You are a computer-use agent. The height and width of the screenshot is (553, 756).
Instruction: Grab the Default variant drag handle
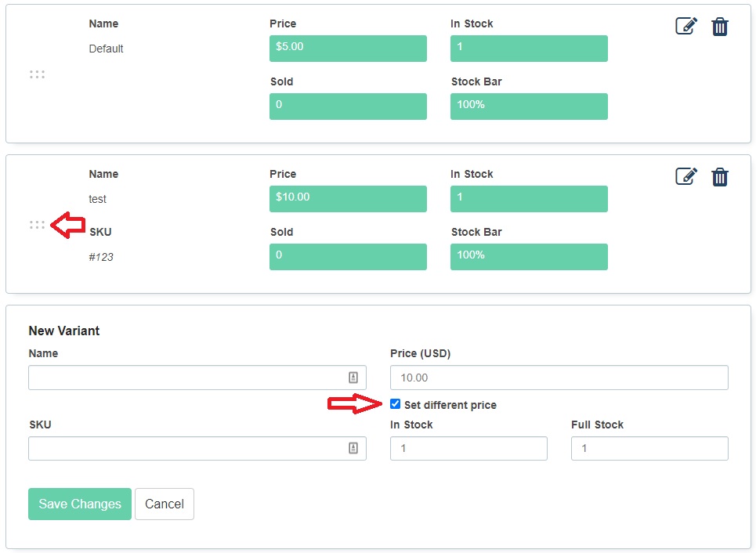(x=37, y=74)
